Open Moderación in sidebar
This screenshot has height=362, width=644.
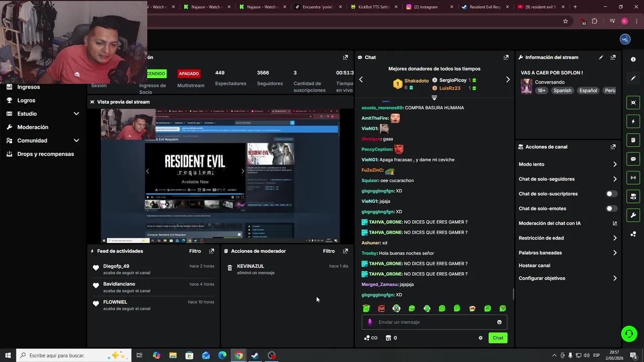pyautogui.click(x=33, y=127)
